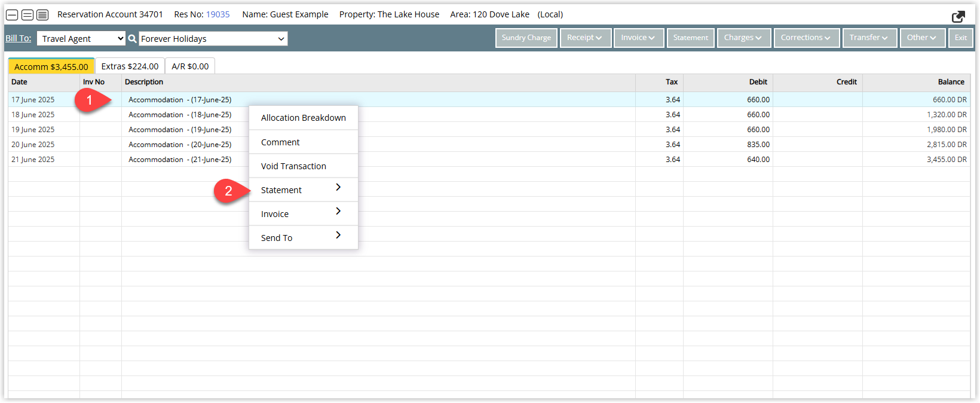Click Accommodation - (18-June-25) description
This screenshot has width=980, height=403.
180,115
